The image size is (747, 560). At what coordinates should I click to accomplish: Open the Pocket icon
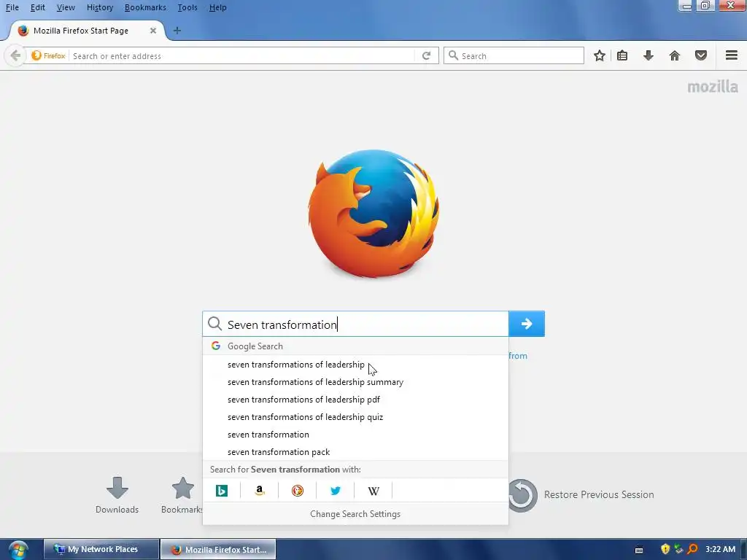701,55
